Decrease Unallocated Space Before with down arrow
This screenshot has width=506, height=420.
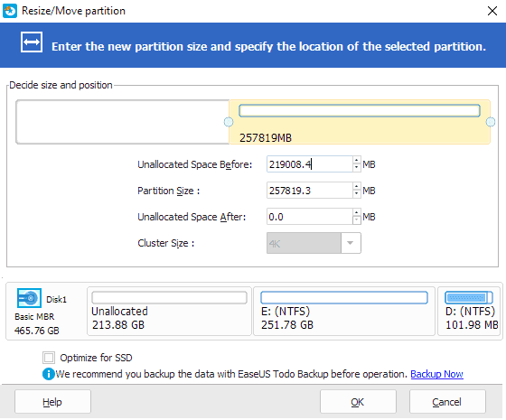(x=356, y=168)
